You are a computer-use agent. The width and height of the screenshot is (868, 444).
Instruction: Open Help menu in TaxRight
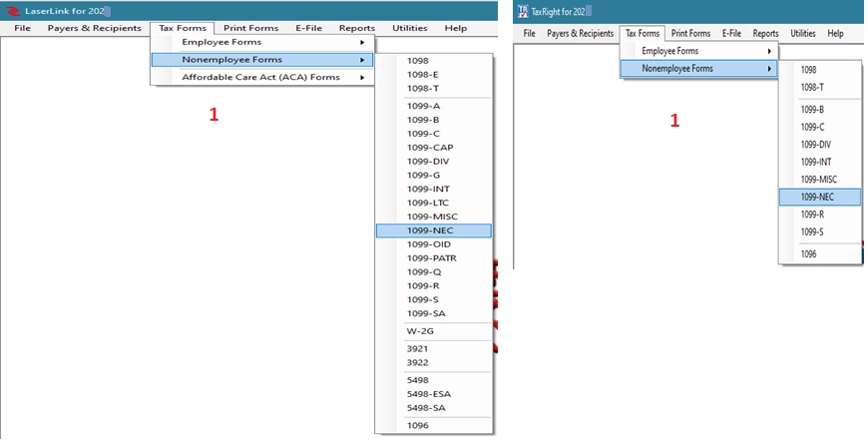pyautogui.click(x=835, y=33)
